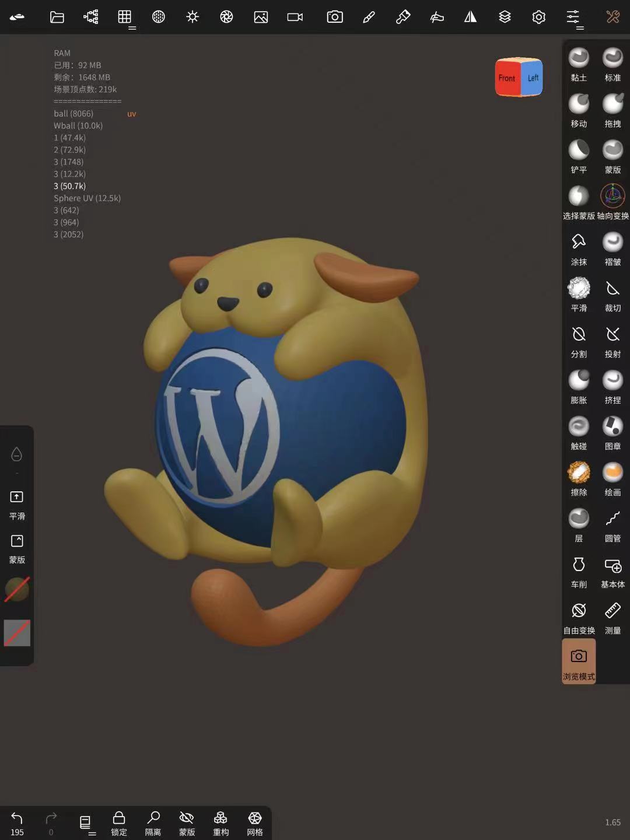630x840 pixels.
Task: Activate the 图章 (Stamp) tool
Action: 612,432
